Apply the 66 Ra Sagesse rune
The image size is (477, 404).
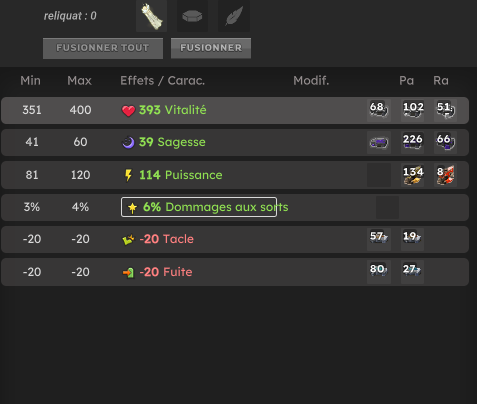pos(445,142)
